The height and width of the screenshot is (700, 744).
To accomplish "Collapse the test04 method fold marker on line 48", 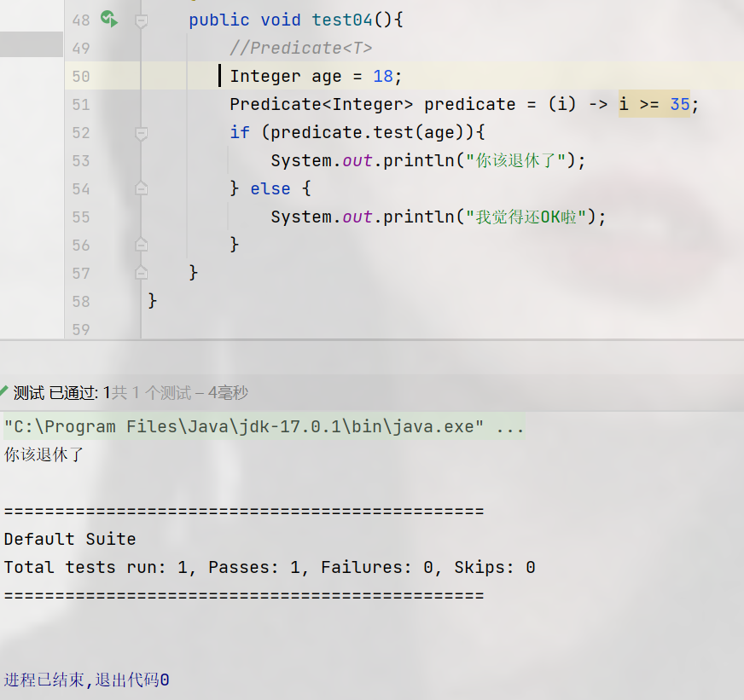I will coord(141,20).
